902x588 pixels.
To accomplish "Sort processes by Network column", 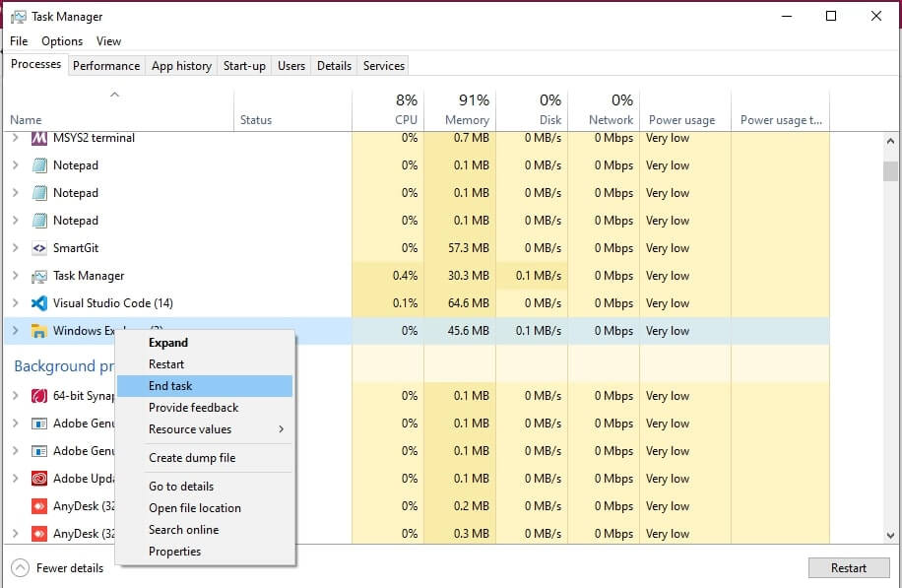I will [x=604, y=110].
